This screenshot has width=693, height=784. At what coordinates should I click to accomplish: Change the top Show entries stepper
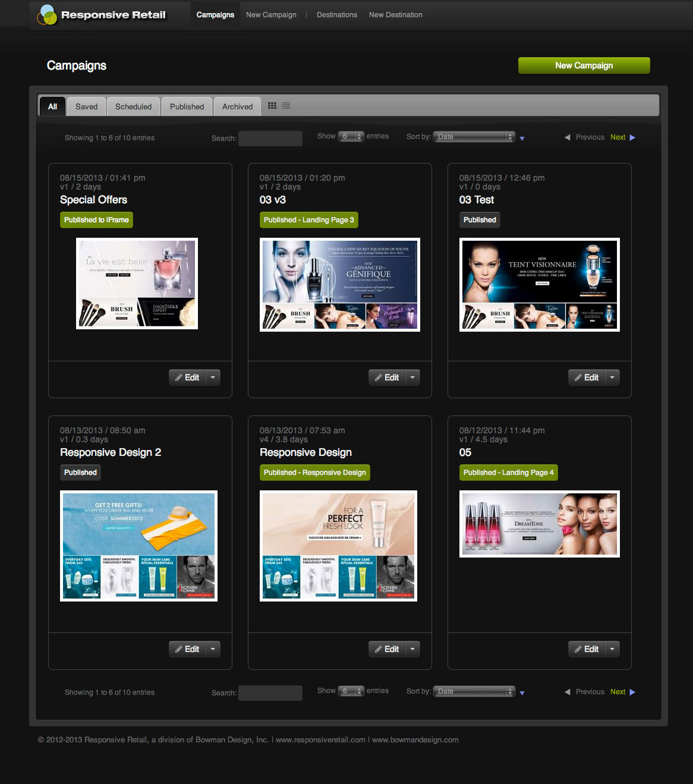(x=351, y=136)
